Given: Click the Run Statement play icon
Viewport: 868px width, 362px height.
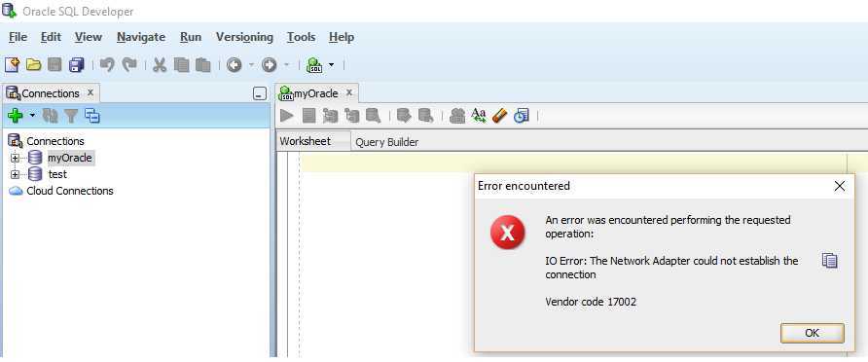Looking at the screenshot, I should 287,115.
